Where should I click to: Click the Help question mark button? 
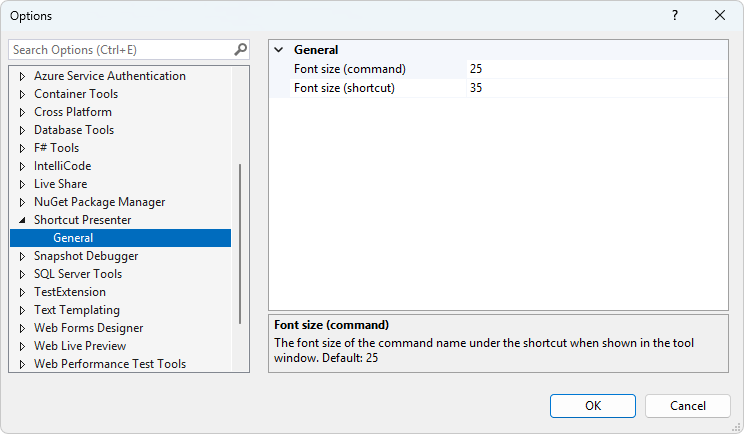coord(675,16)
